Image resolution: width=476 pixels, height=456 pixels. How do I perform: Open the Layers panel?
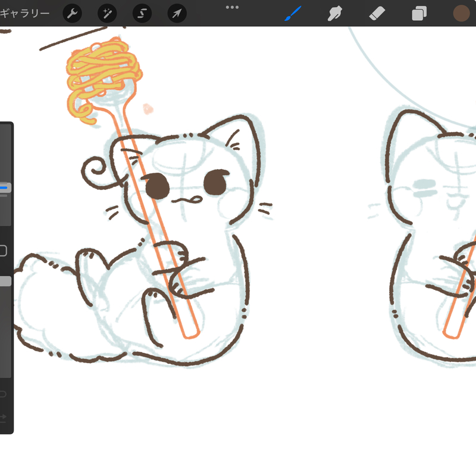[419, 13]
